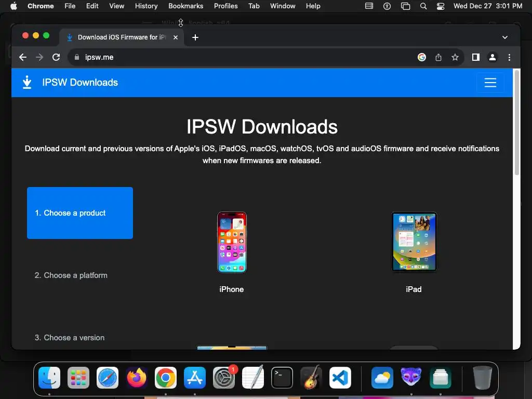The image size is (532, 399).
Task: Open the Chrome menu in the menu bar
Action: tap(41, 6)
